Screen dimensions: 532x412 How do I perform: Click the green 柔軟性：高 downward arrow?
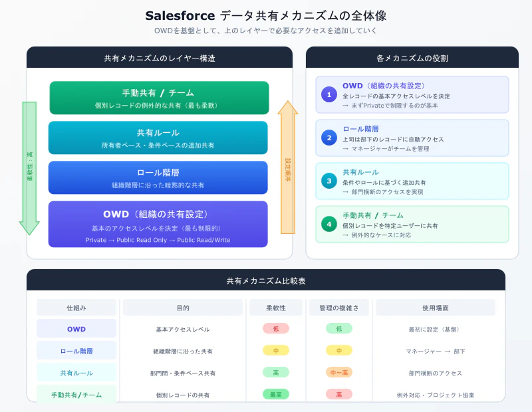pos(29,168)
